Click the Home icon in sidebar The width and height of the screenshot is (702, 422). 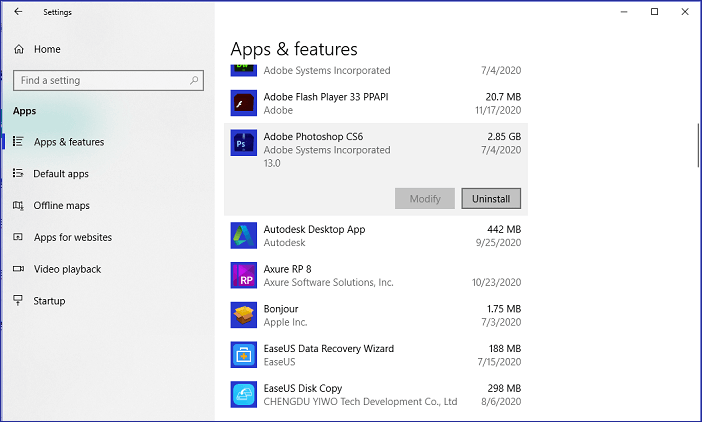[x=18, y=49]
